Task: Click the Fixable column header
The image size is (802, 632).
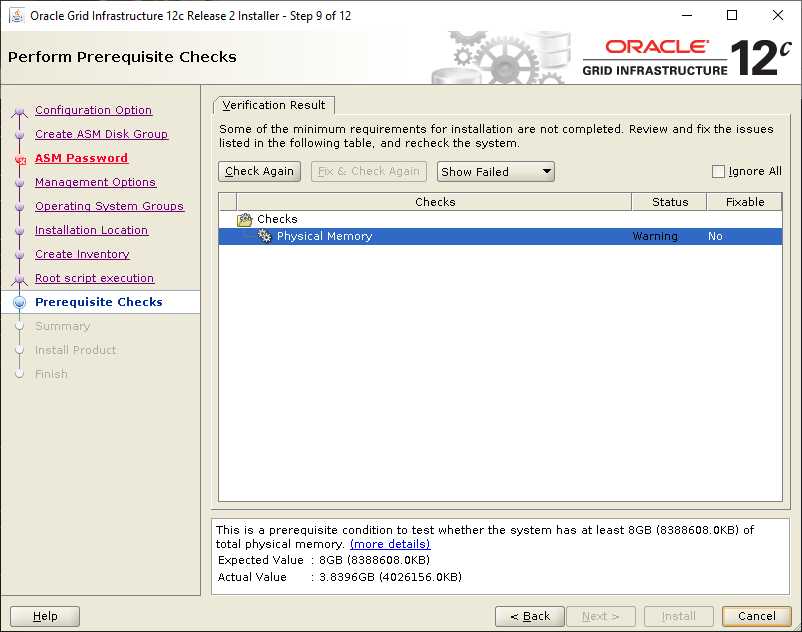Action: (745, 202)
